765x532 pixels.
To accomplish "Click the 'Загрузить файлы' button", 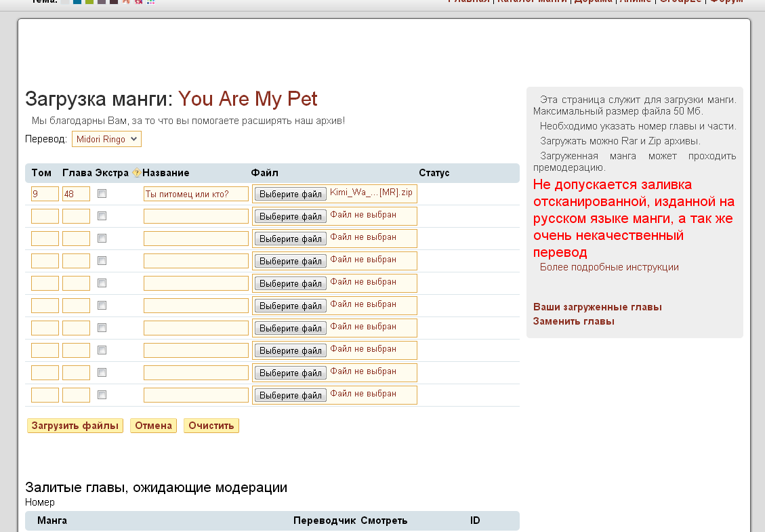I will point(75,426).
